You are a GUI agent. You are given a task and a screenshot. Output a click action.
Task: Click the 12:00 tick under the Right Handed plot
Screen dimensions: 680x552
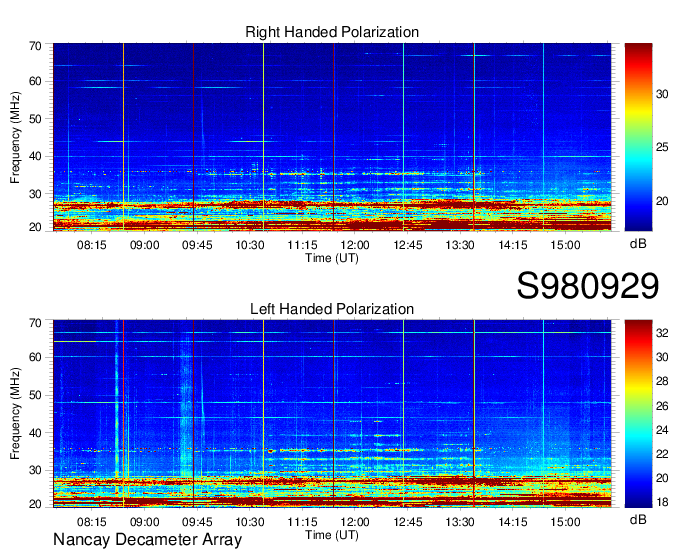coord(355,245)
